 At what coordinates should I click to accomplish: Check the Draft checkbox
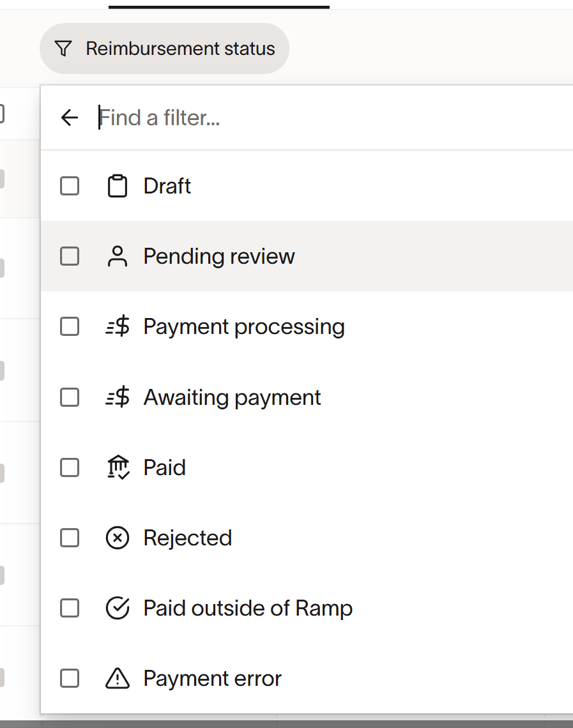(x=70, y=186)
